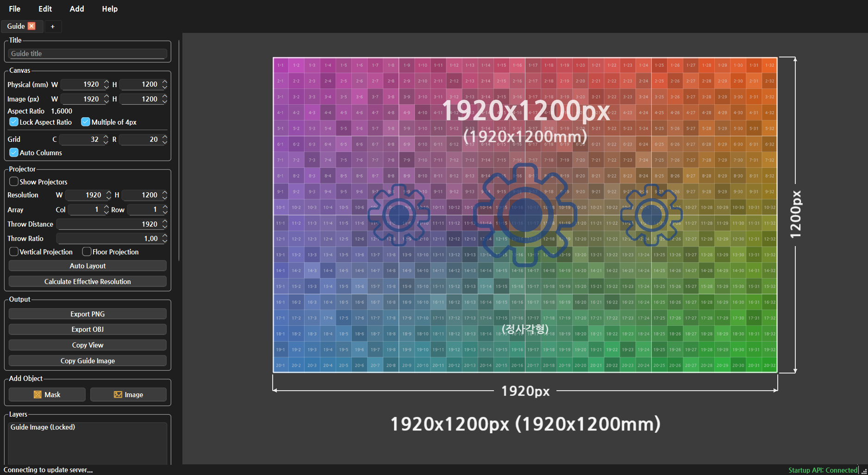Image resolution: width=868 pixels, height=475 pixels.
Task: Click the Array Col stepper arrows
Action: (x=106, y=209)
